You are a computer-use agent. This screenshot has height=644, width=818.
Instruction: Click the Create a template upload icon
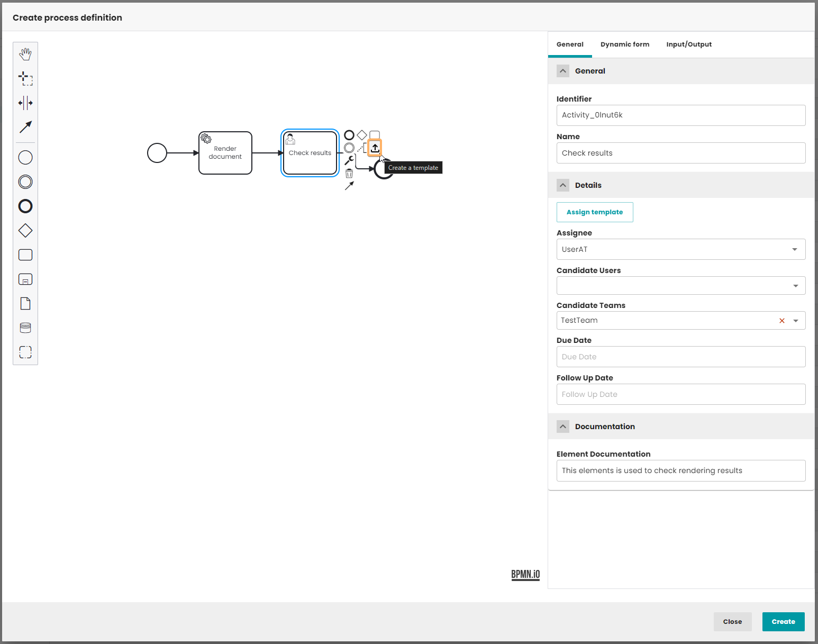(x=375, y=148)
